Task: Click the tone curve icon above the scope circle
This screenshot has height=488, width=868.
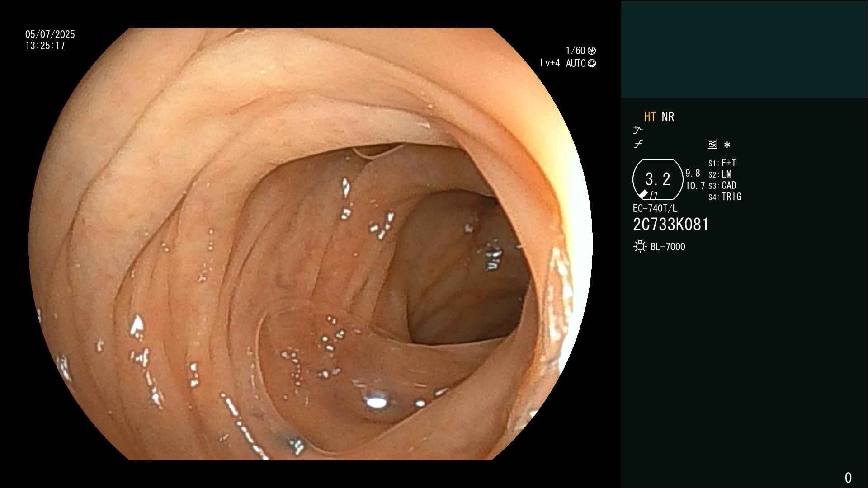Action: 638,144
